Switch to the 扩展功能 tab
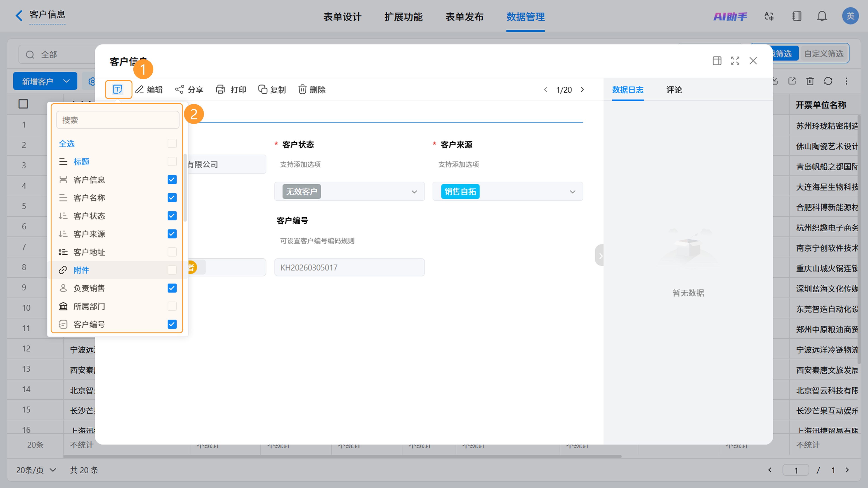Screen dimensions: 868x488 403,17
